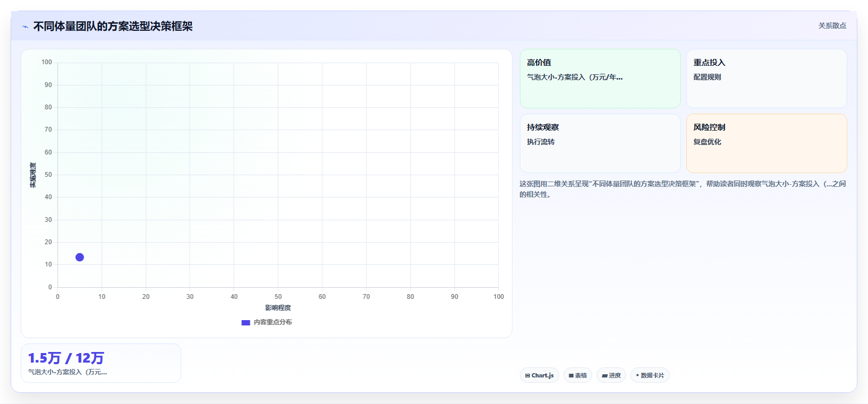
Task: Click the purple data point on scatter chart
Action: pyautogui.click(x=80, y=257)
